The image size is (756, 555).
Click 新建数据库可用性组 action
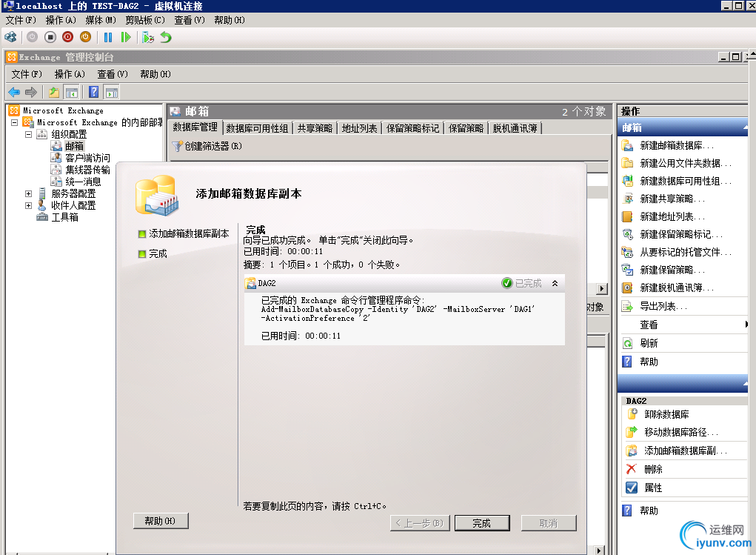click(685, 182)
